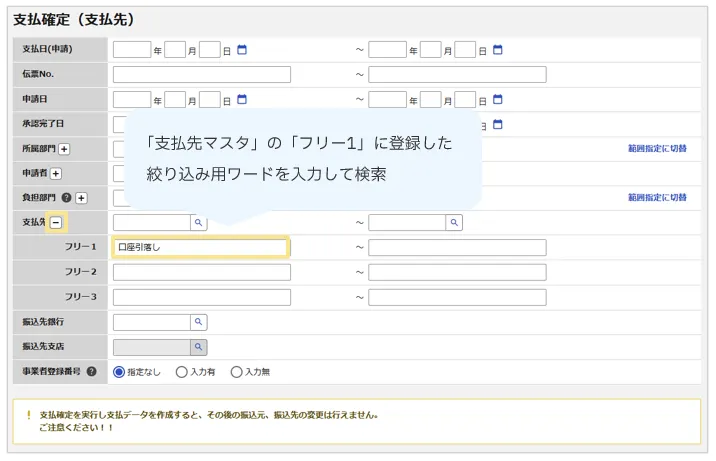The image size is (716, 461).
Task: Open calendar for 申請日 start date
Action: [x=242, y=99]
